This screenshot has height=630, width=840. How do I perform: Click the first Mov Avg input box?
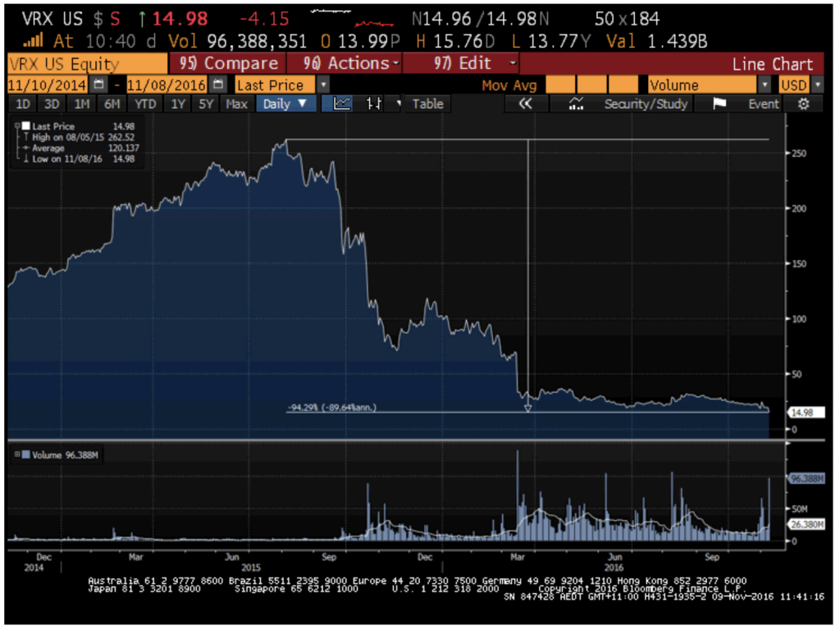[x=559, y=84]
